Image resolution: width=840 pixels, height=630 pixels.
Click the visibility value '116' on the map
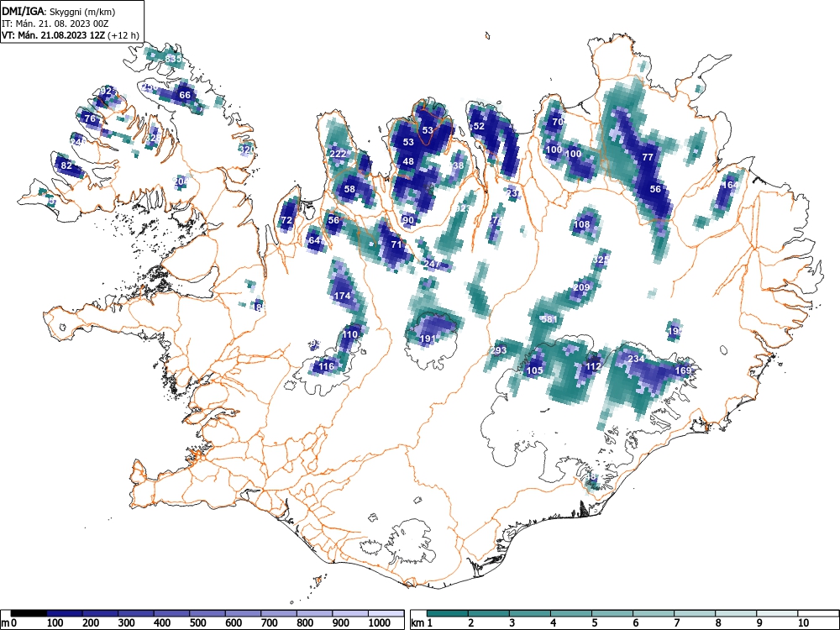(x=326, y=366)
